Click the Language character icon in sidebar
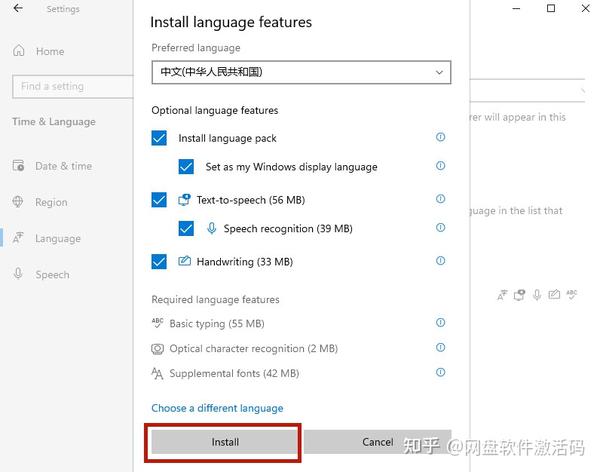600x472 pixels. [18, 238]
